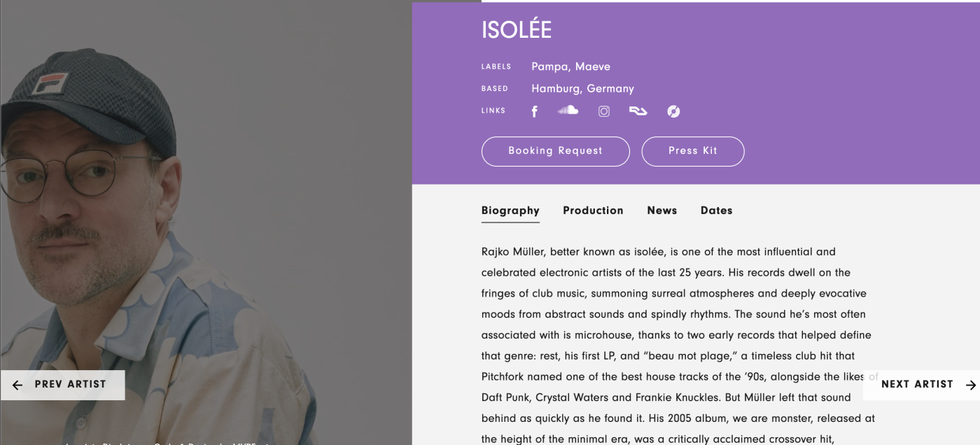Click the ISOLÉE artist name heading
The width and height of the screenshot is (980, 445).
[517, 30]
